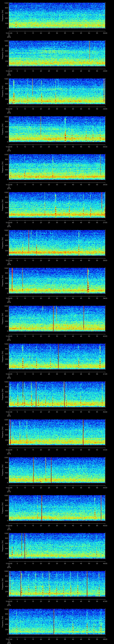Click the 19:34:00 start time label
Screen dimensions: 114x644
9,147
